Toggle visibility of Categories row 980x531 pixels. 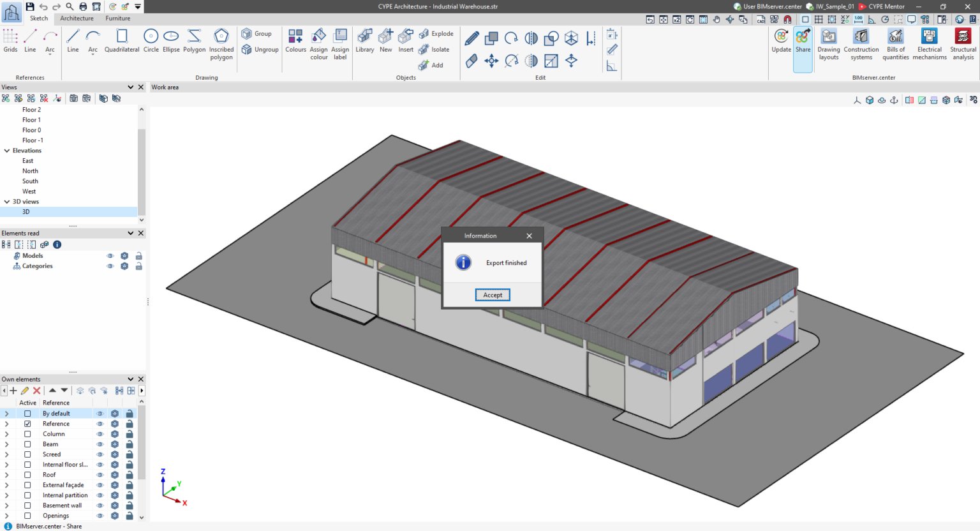110,266
